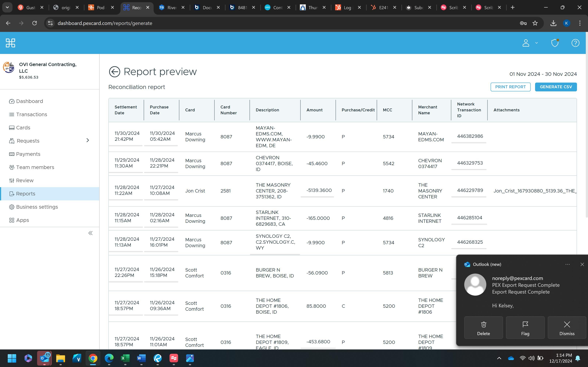The height and width of the screenshot is (367, 588).
Task: Click the PEX grid logo icon
Action: pyautogui.click(x=10, y=43)
